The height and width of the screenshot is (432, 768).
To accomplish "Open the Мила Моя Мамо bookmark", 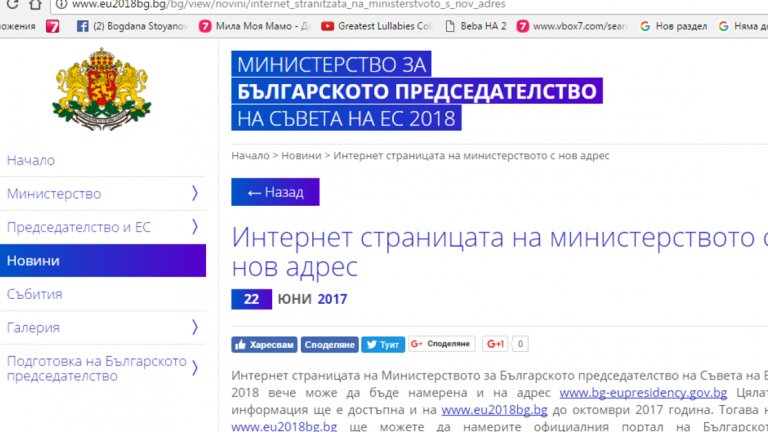I will click(254, 26).
